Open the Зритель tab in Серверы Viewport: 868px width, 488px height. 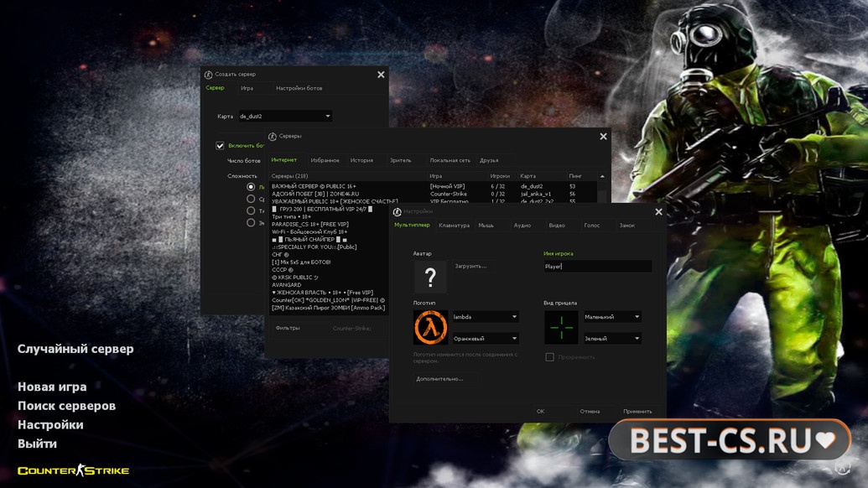click(400, 160)
